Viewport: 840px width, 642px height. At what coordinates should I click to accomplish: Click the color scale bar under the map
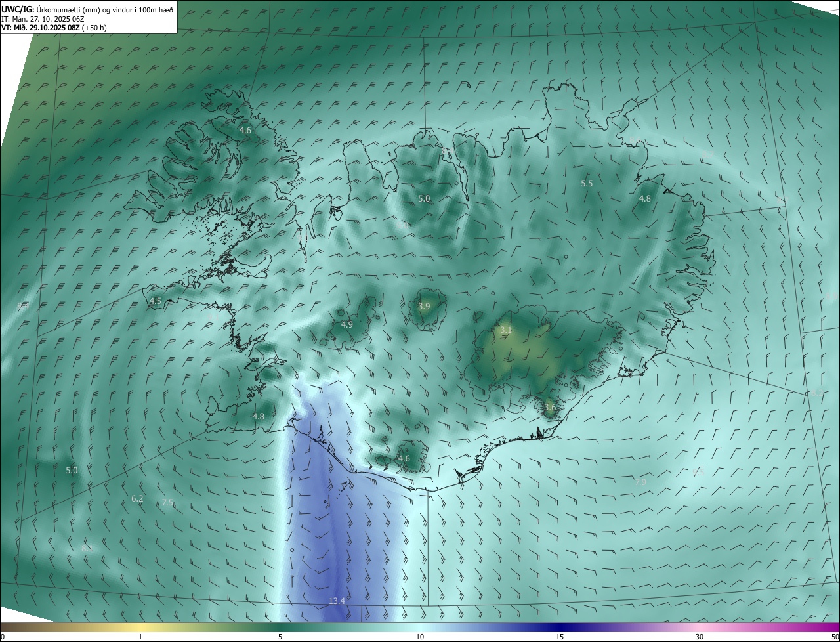[420, 627]
